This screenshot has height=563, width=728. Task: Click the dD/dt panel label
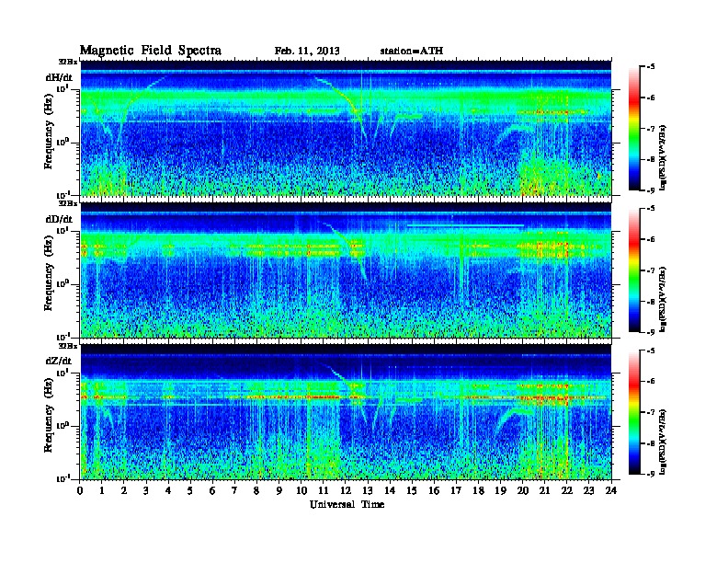[59, 219]
